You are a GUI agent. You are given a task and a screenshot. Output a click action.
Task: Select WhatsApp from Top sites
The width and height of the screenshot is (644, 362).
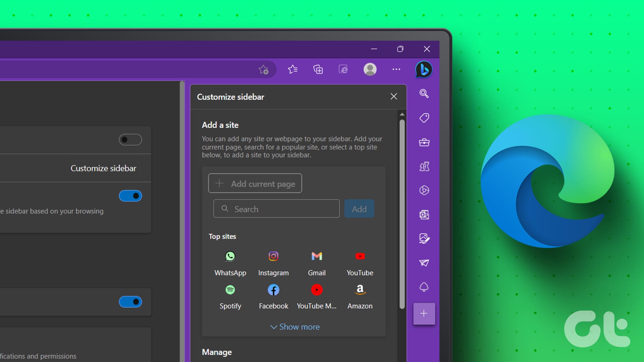click(x=230, y=263)
